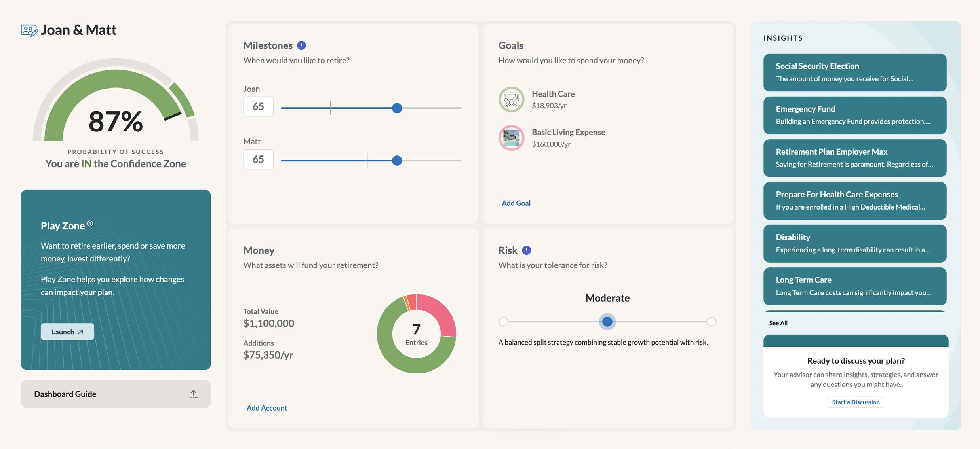Click the Health Care goal icon

click(511, 99)
